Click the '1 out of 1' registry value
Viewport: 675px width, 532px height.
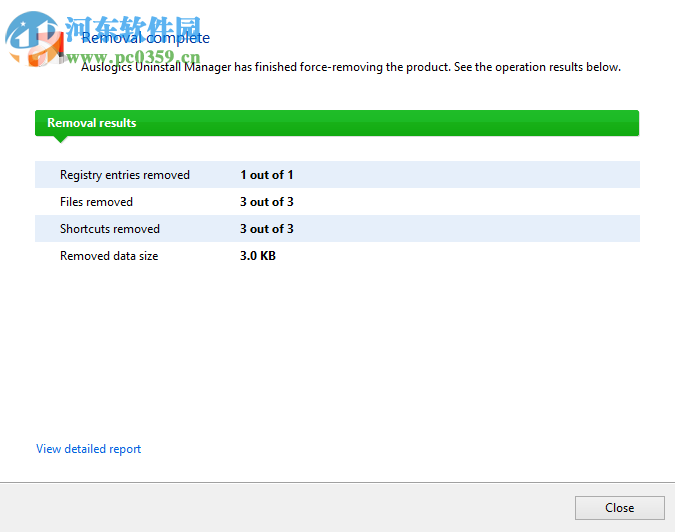(x=266, y=175)
